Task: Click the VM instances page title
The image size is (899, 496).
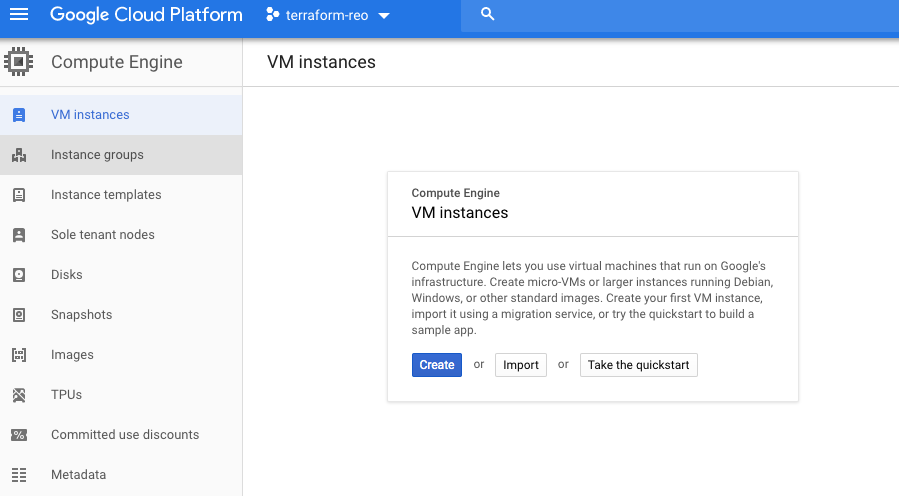Action: (x=321, y=62)
